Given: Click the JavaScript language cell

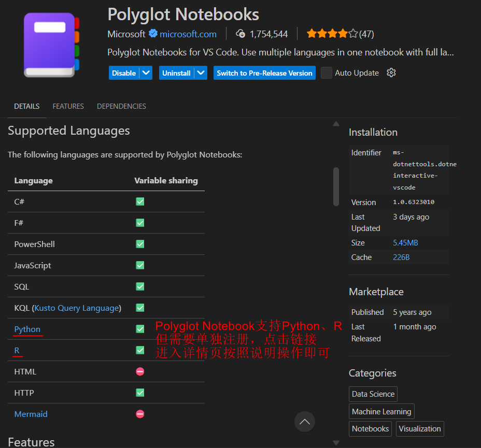Looking at the screenshot, I should (33, 265).
